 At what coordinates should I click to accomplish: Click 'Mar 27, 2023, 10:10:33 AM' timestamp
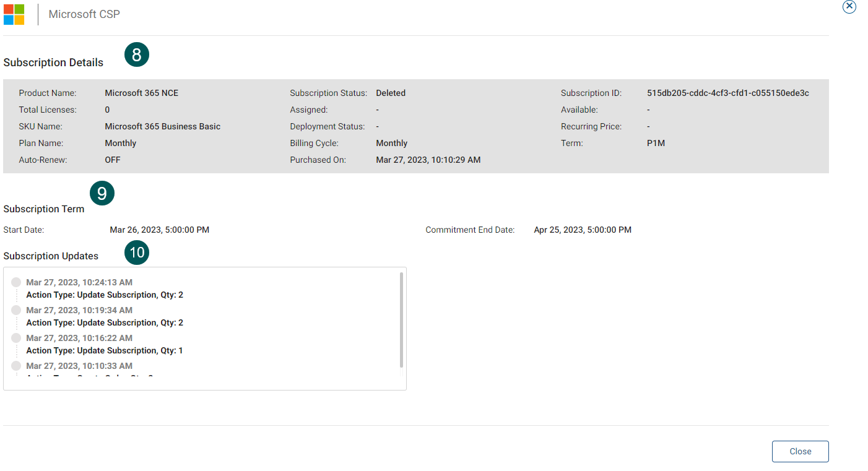coord(79,366)
